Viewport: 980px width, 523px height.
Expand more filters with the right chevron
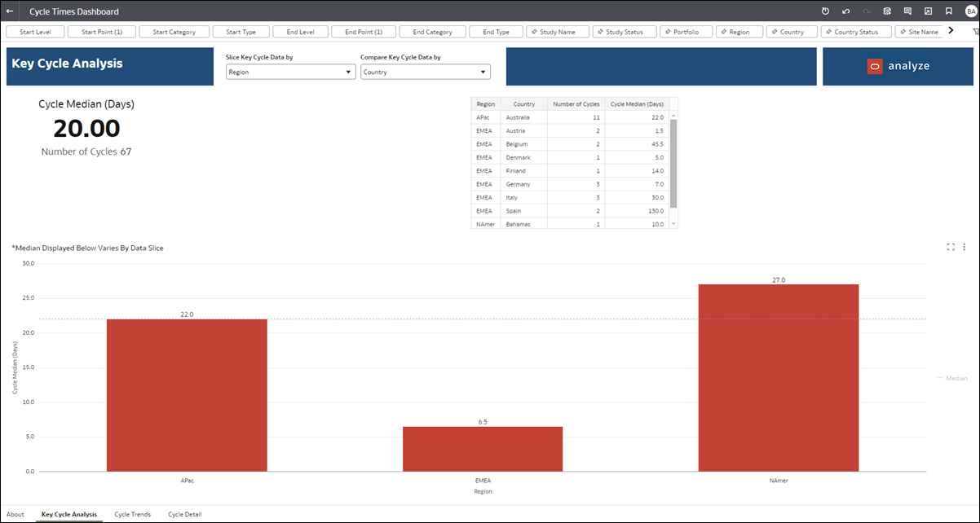[x=951, y=31]
